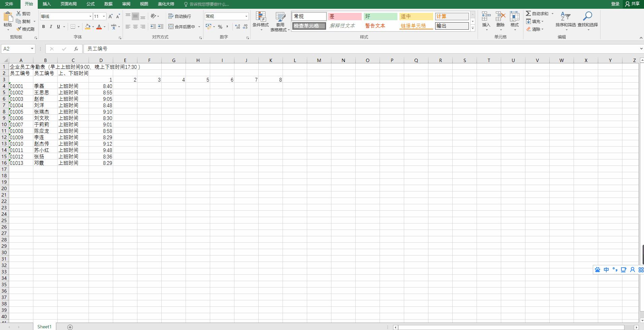The width and height of the screenshot is (644, 330).
Task: Activate the Format Painter (格式刷)
Action: click(x=25, y=29)
